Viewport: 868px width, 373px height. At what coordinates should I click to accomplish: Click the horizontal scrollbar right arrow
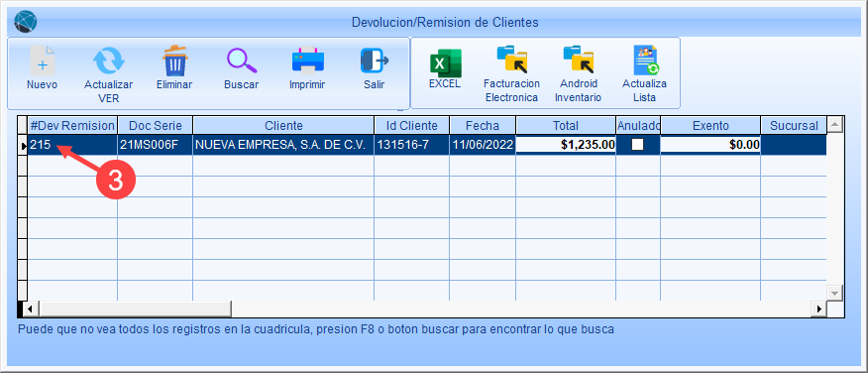(x=818, y=309)
